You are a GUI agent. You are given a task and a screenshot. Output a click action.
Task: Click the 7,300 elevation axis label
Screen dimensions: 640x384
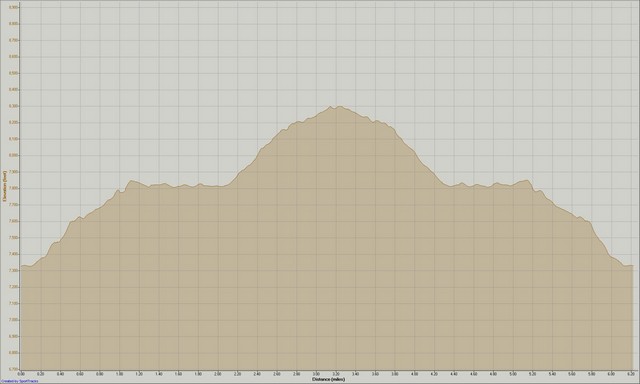pyautogui.click(x=13, y=271)
